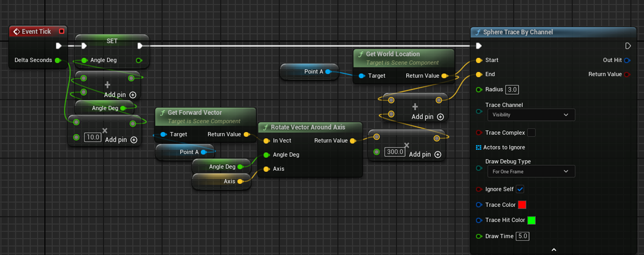644x255 pixels.
Task: Click the Rotate Vector Return Value output pin
Action: pos(353,141)
